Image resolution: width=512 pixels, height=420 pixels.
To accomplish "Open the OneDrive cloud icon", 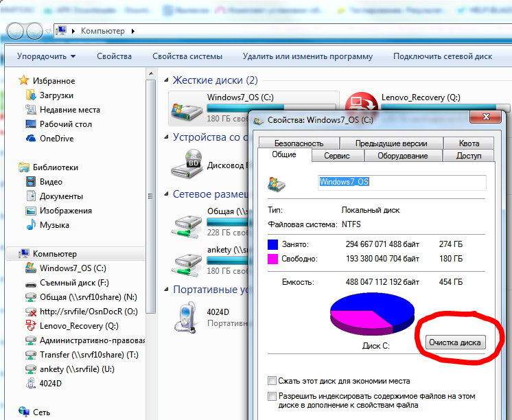I will click(31, 138).
